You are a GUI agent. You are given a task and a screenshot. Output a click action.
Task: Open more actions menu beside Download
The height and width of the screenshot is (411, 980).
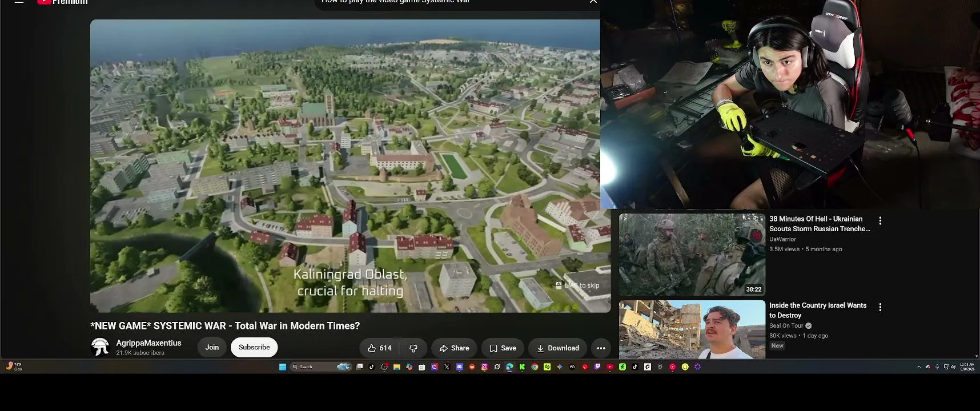click(x=601, y=348)
